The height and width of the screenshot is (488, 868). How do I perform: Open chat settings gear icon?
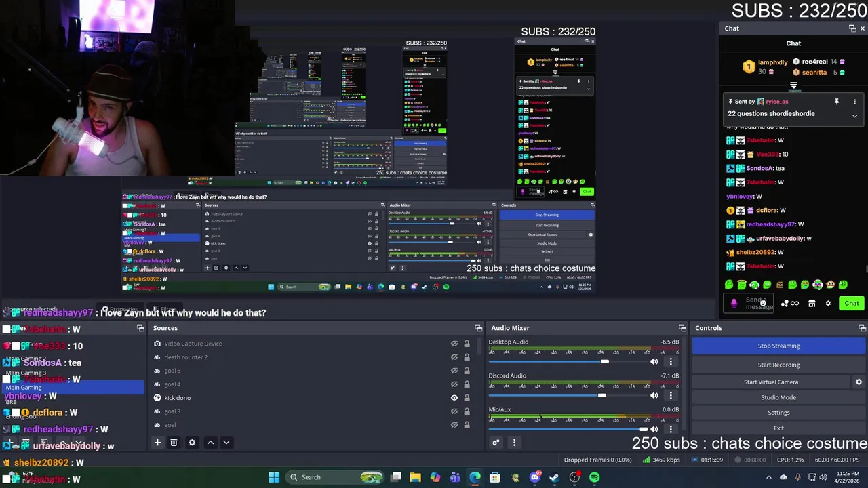click(827, 304)
